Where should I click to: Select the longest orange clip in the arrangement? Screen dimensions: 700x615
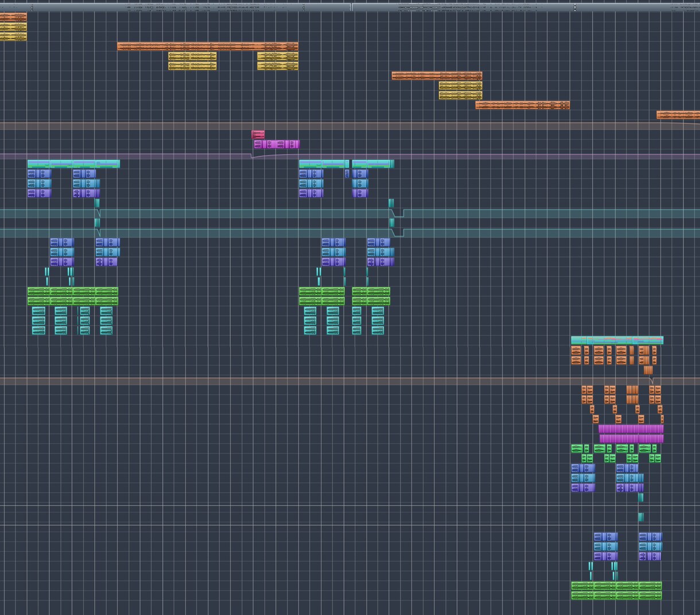click(208, 47)
